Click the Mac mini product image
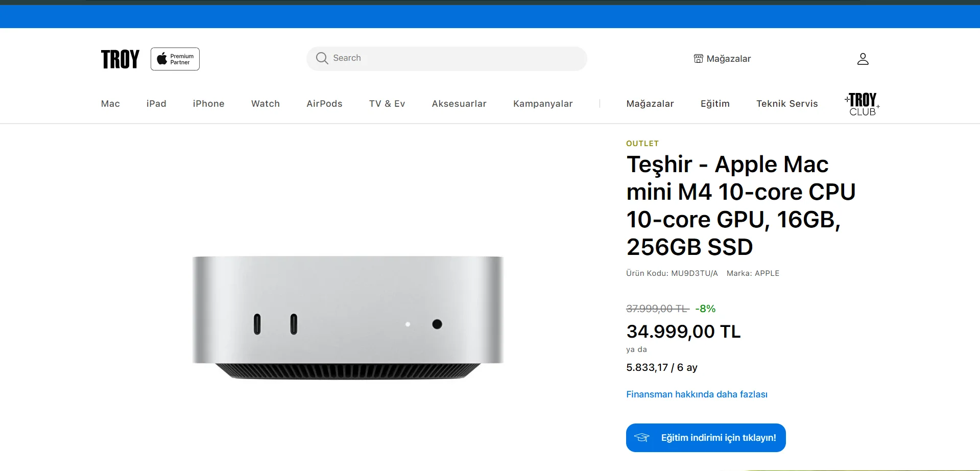Image resolution: width=980 pixels, height=471 pixels. (x=348, y=318)
